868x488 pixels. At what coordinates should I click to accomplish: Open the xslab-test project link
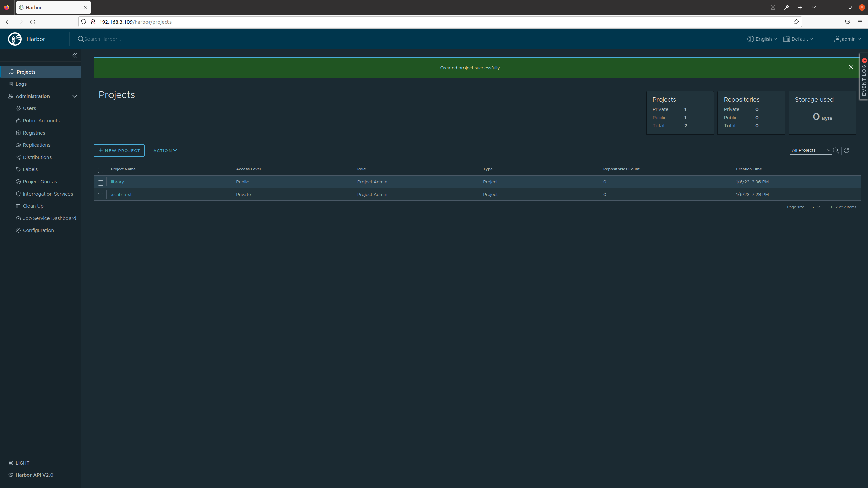pos(121,195)
